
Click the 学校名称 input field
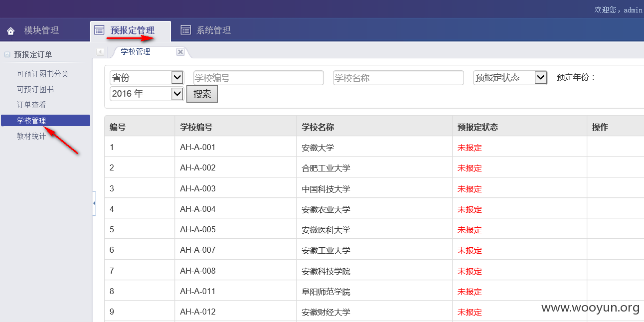click(x=398, y=78)
